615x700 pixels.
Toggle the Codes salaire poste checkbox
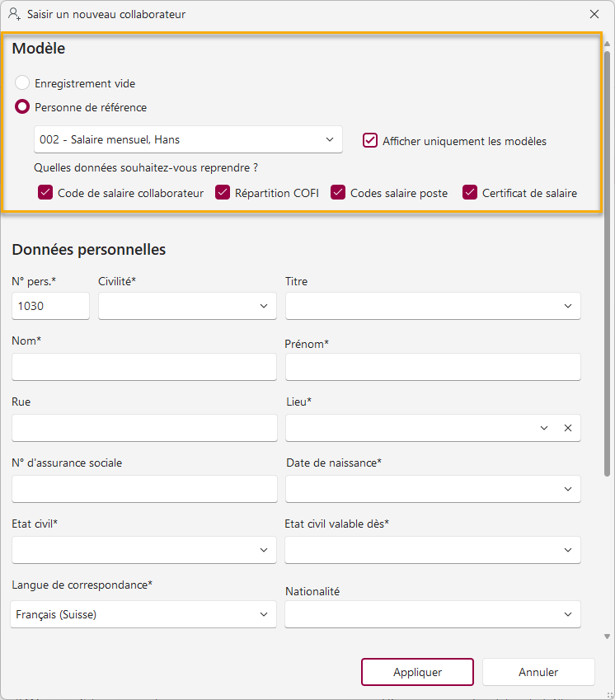click(338, 193)
